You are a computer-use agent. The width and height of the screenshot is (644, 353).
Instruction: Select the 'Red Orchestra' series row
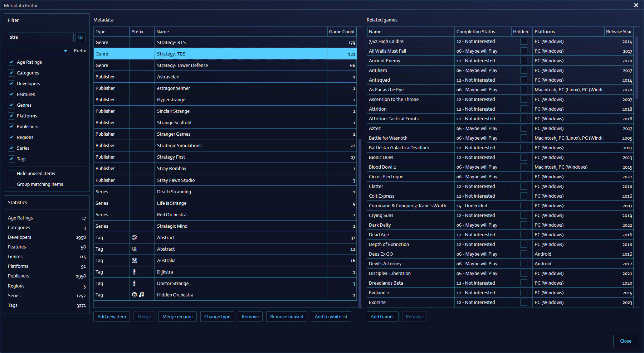click(225, 215)
